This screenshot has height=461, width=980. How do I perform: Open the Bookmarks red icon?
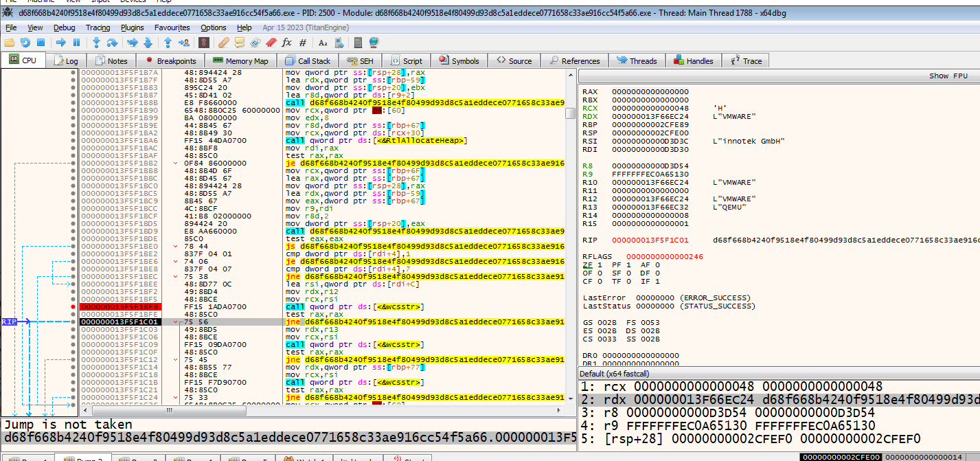click(x=271, y=43)
